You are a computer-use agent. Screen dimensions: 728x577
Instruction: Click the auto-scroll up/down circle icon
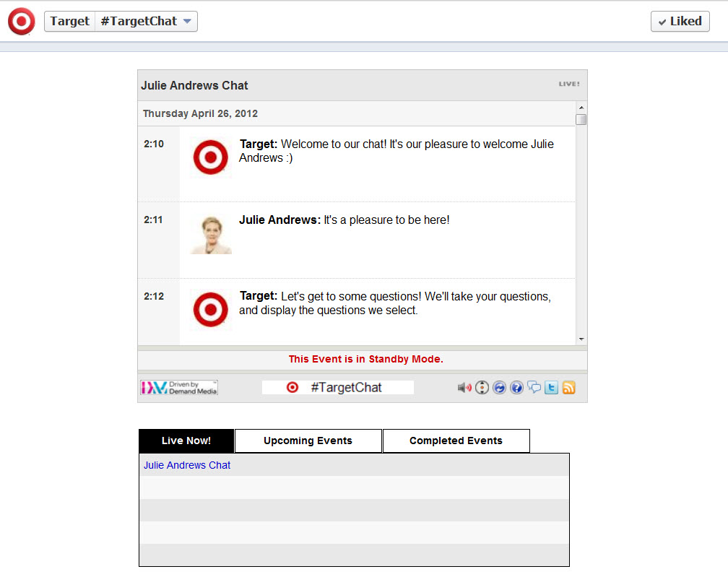[x=482, y=388]
